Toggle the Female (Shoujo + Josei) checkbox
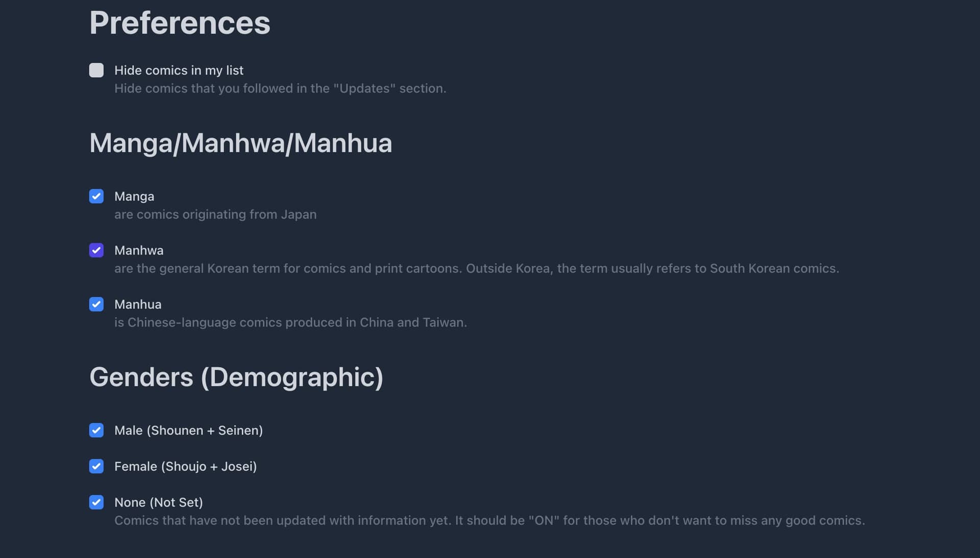980x558 pixels. (x=96, y=466)
